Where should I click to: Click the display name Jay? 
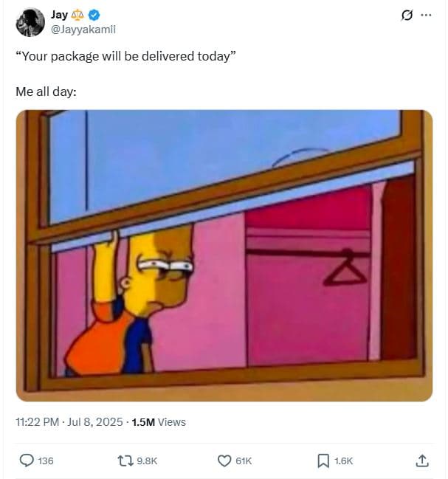59,15
